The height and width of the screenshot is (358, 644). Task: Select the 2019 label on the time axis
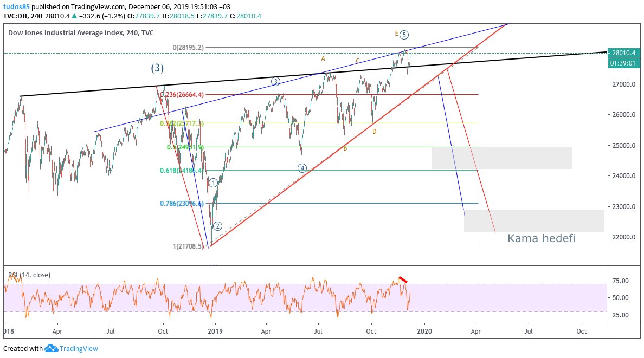(215, 331)
